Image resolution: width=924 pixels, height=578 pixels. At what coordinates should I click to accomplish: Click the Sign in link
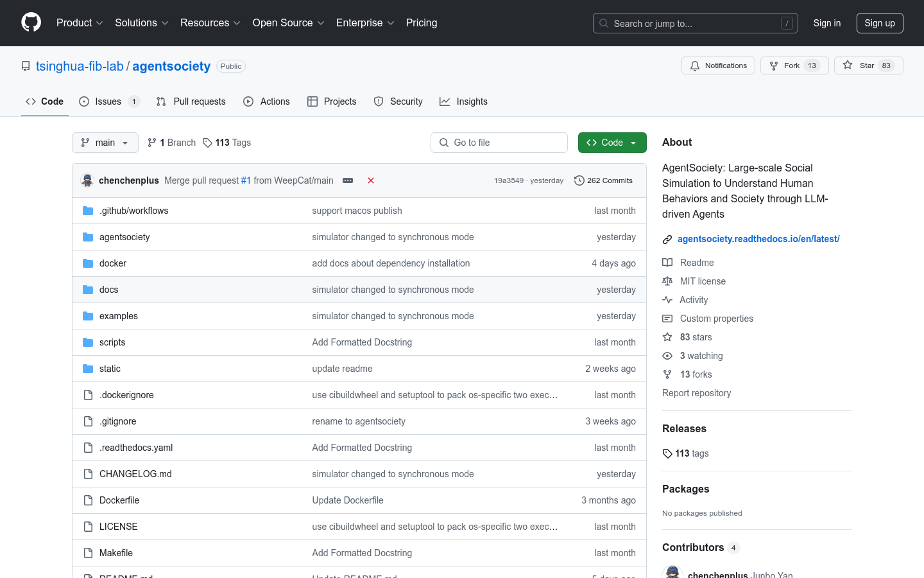[827, 23]
